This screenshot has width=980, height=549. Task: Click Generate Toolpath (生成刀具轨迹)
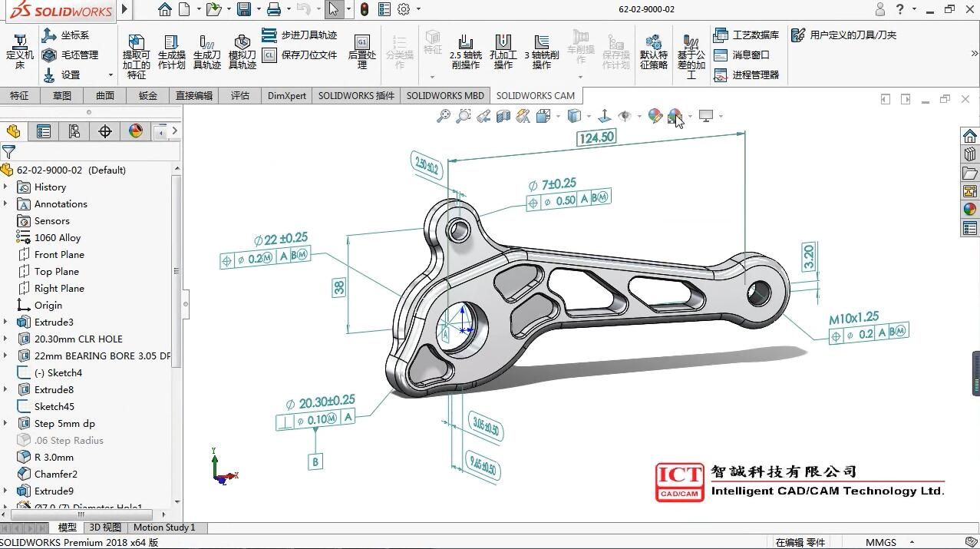[206, 51]
